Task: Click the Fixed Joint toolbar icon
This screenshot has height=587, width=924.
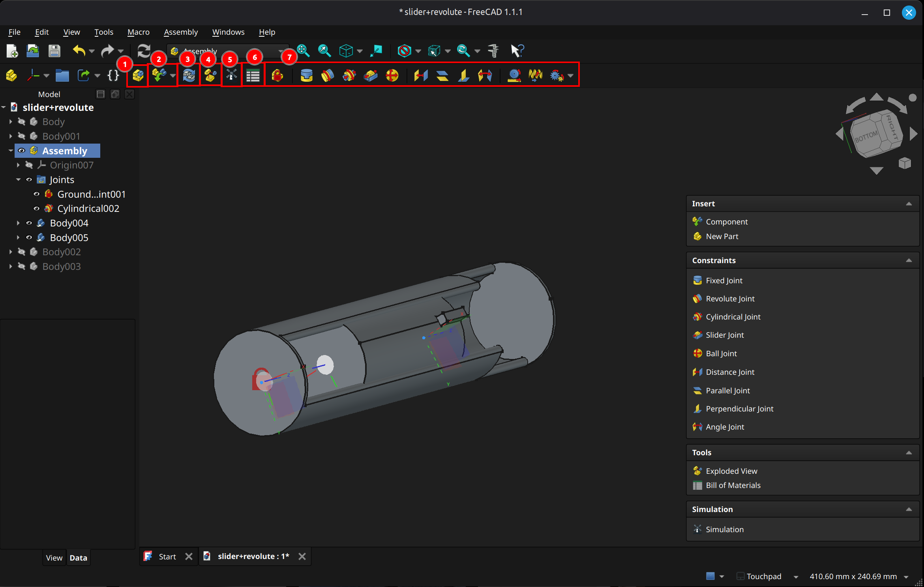Action: 307,75
